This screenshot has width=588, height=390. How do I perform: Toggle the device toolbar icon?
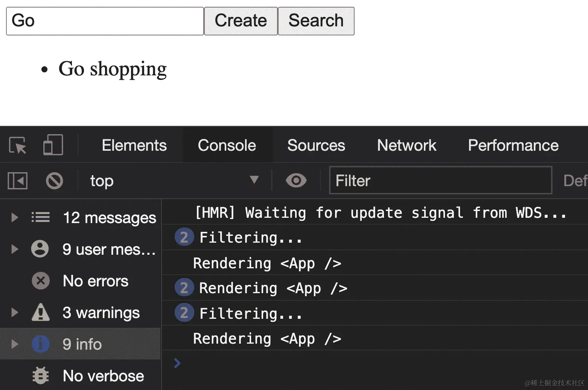pyautogui.click(x=53, y=145)
